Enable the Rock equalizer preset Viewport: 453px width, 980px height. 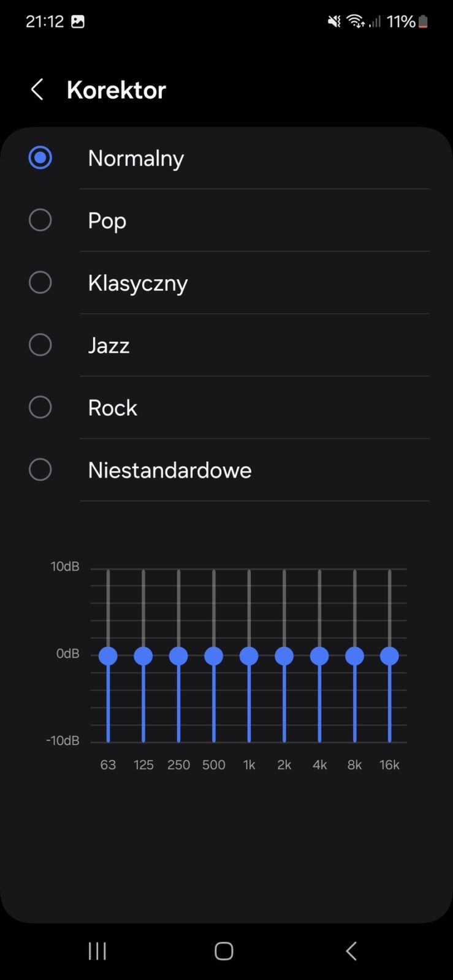[40, 408]
